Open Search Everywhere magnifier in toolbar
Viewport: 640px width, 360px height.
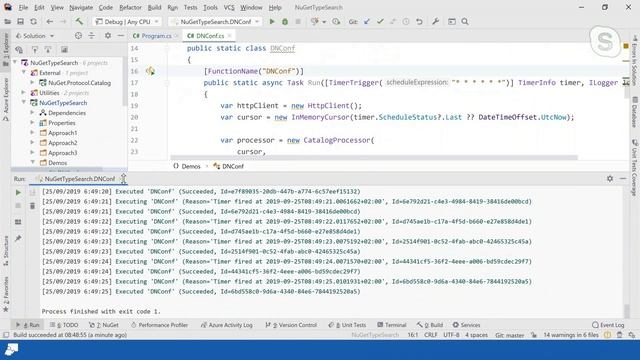coord(465,22)
